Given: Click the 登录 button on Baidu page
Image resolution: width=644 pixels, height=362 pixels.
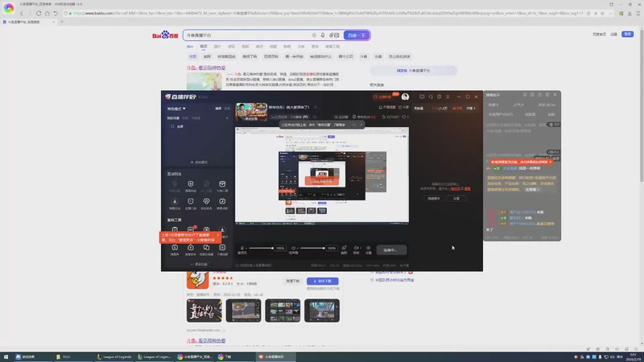Looking at the screenshot, I should pyautogui.click(x=627, y=34).
